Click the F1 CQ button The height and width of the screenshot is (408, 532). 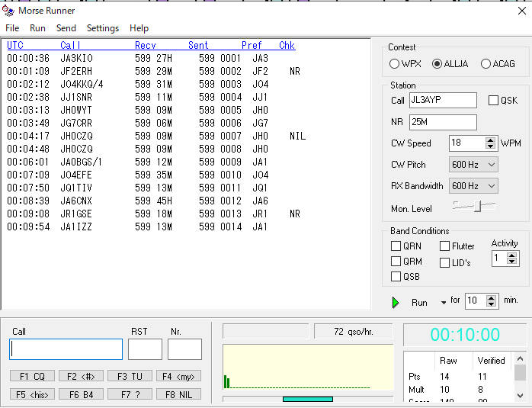point(32,376)
